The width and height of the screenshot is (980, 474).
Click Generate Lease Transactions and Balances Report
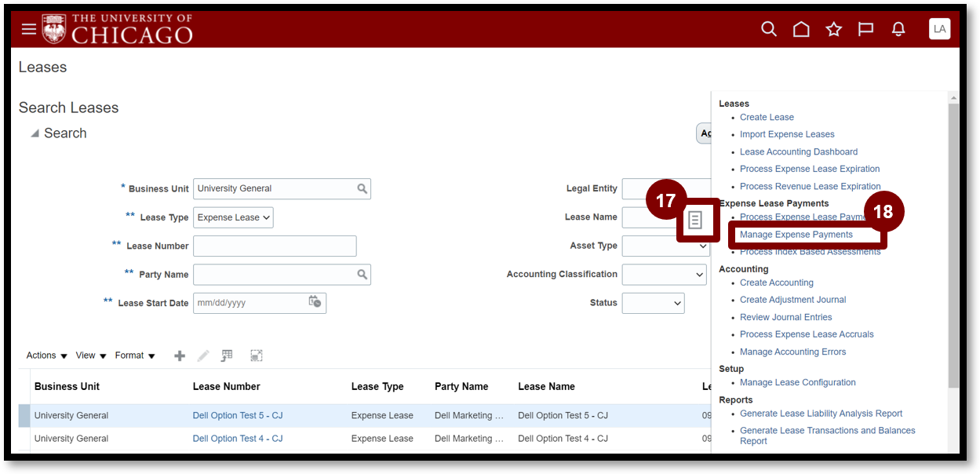click(x=828, y=436)
